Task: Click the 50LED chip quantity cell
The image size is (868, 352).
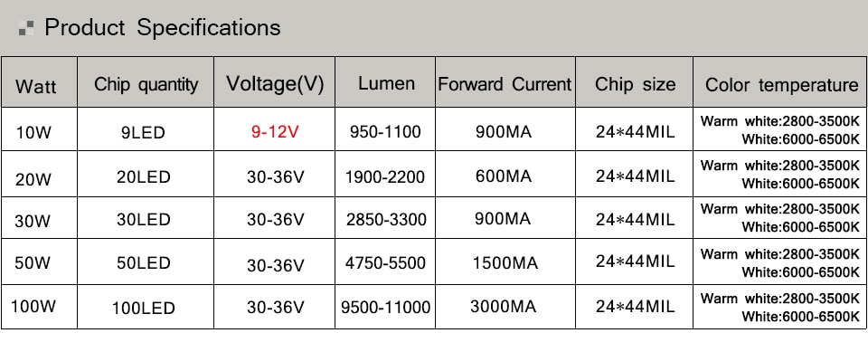Action: click(x=144, y=262)
